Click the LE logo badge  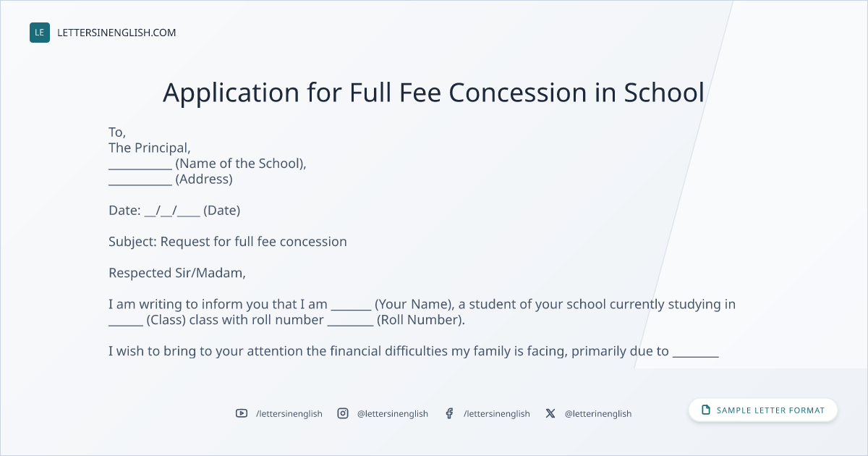point(40,33)
